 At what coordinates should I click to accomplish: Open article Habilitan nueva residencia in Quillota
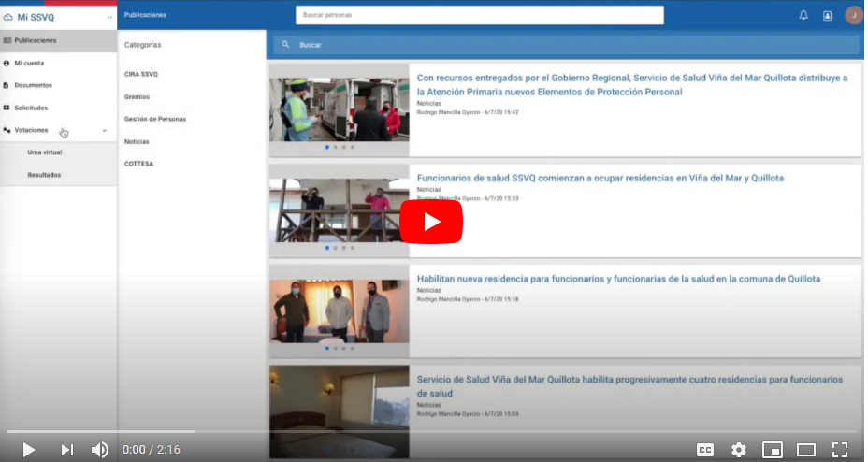pos(618,279)
